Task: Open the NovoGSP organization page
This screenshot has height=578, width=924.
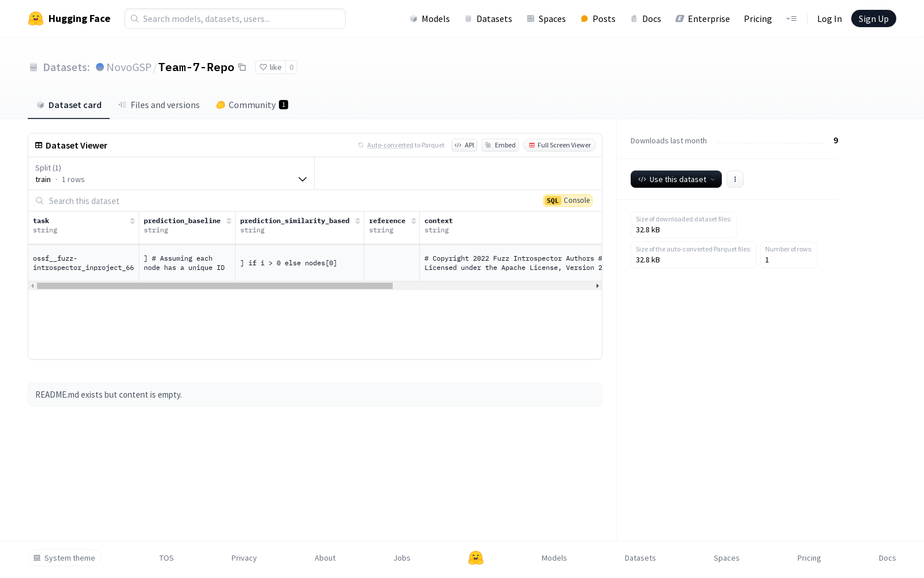Action: (129, 67)
